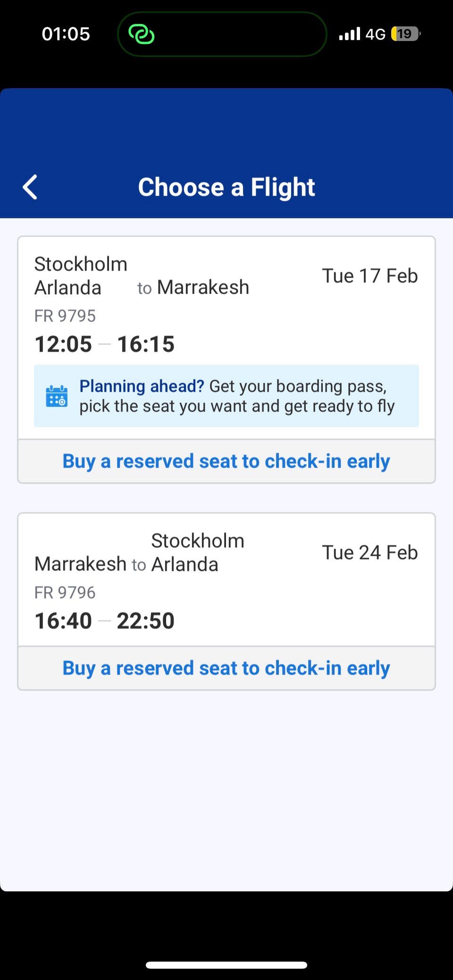The width and height of the screenshot is (453, 980).
Task: Buy a reserved seat for flight FR 9795
Action: click(226, 461)
